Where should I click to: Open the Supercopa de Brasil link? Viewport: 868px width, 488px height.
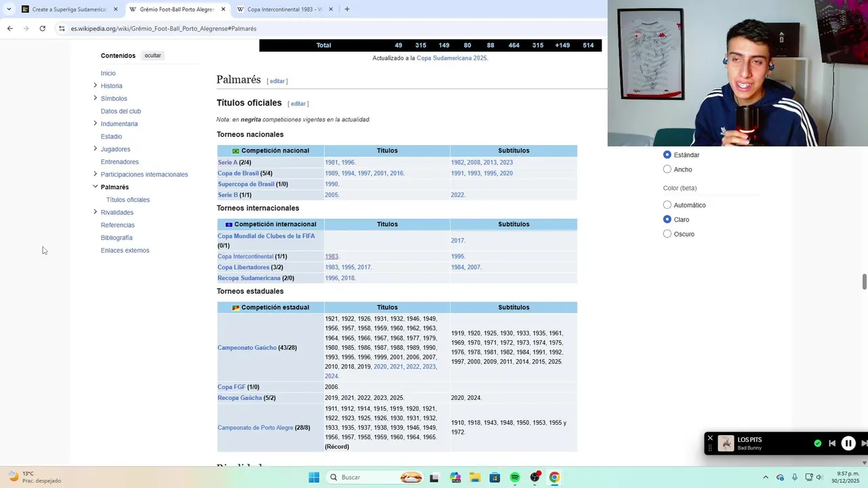coord(245,184)
